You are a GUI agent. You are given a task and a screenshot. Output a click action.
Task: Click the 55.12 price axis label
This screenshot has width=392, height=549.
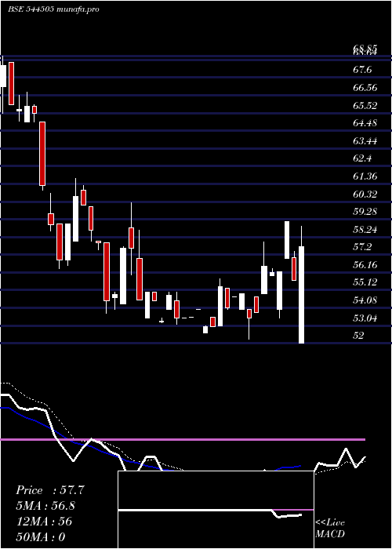(x=365, y=282)
